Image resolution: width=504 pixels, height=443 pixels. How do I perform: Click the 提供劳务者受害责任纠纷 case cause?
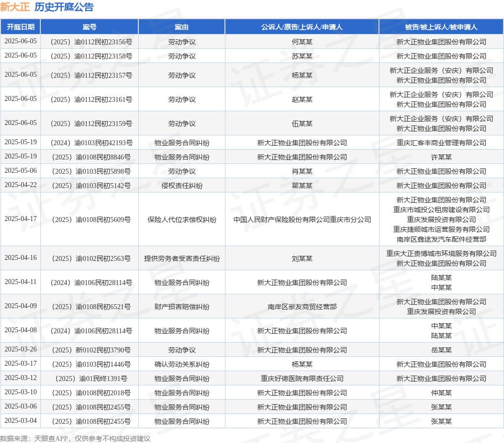[x=182, y=258]
